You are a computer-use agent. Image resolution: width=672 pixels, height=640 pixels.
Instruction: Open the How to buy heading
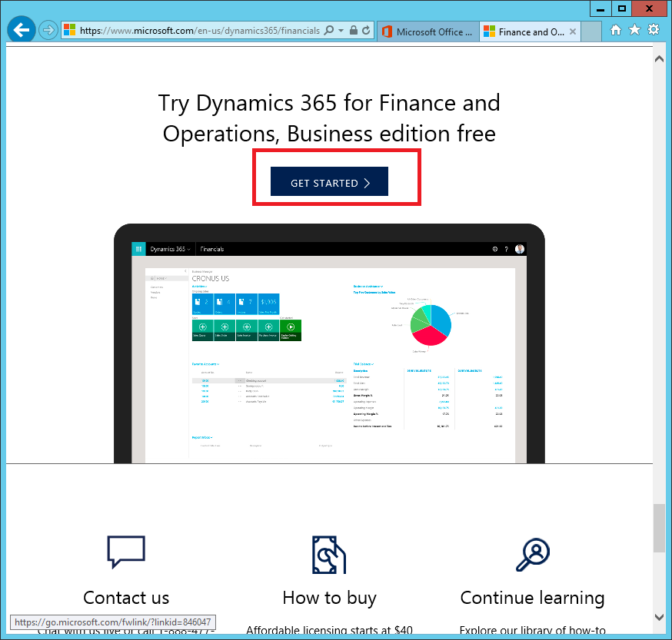pyautogui.click(x=329, y=598)
